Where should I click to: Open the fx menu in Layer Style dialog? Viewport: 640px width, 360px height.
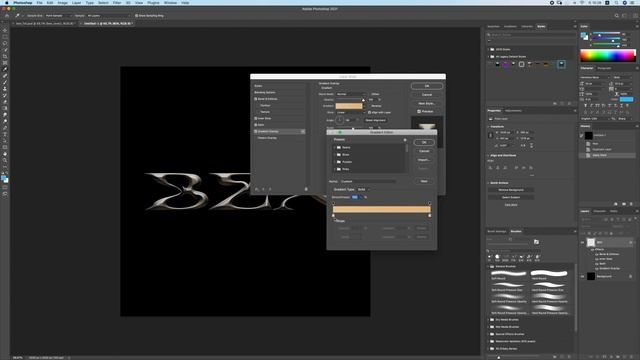pyautogui.click(x=257, y=189)
